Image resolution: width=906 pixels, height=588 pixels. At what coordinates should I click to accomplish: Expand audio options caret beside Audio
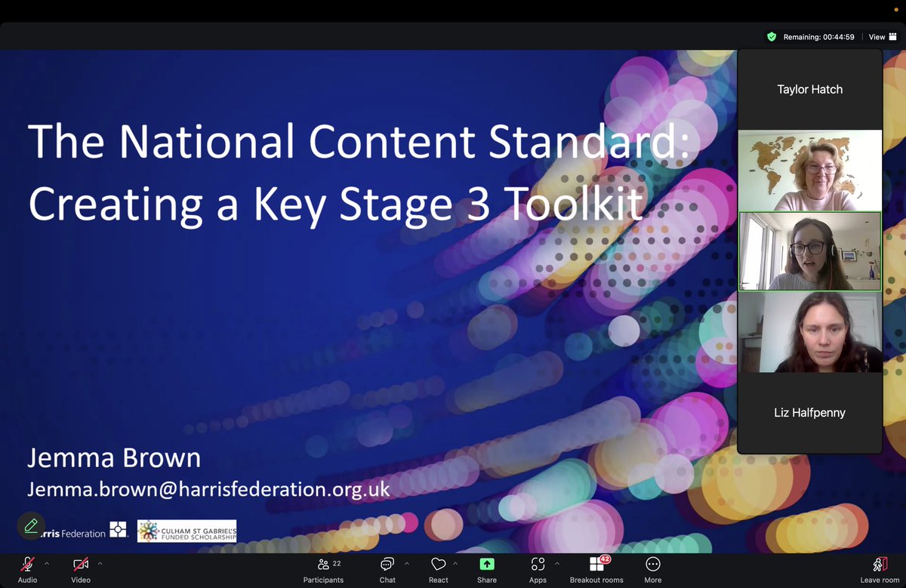pyautogui.click(x=47, y=563)
